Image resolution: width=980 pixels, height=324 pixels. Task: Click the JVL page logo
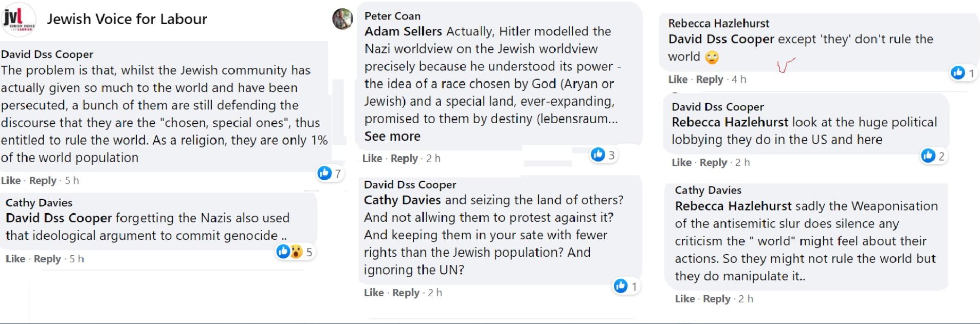click(19, 20)
